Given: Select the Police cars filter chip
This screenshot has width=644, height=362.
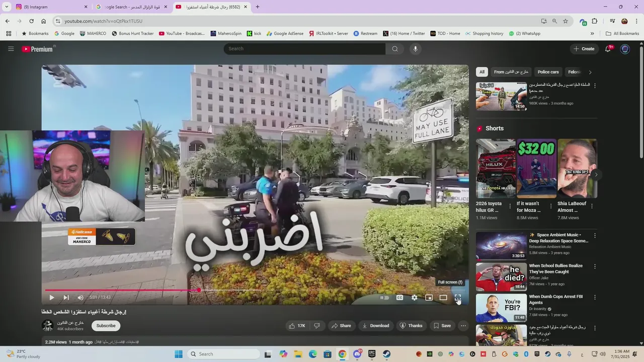Looking at the screenshot, I should [548, 72].
